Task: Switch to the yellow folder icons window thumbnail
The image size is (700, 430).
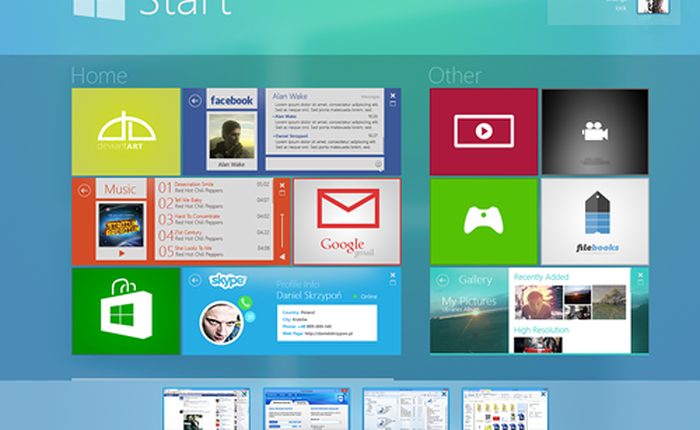Action: [x=505, y=409]
